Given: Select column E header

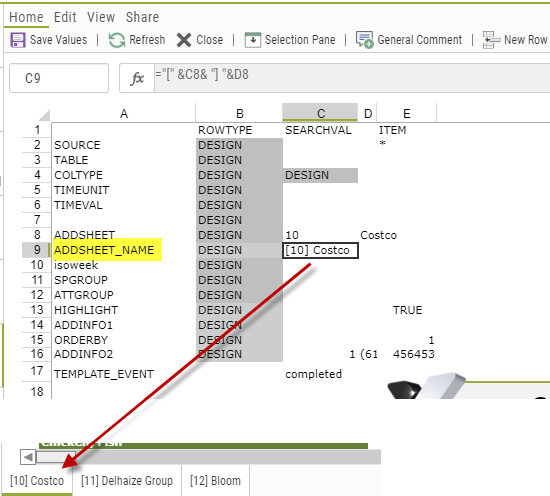Looking at the screenshot, I should click(407, 114).
